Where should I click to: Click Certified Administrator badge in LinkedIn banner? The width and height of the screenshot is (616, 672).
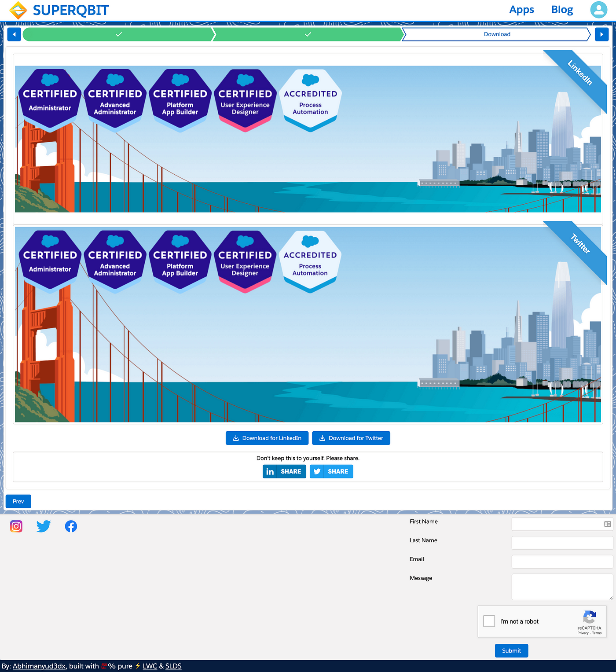pos(50,100)
